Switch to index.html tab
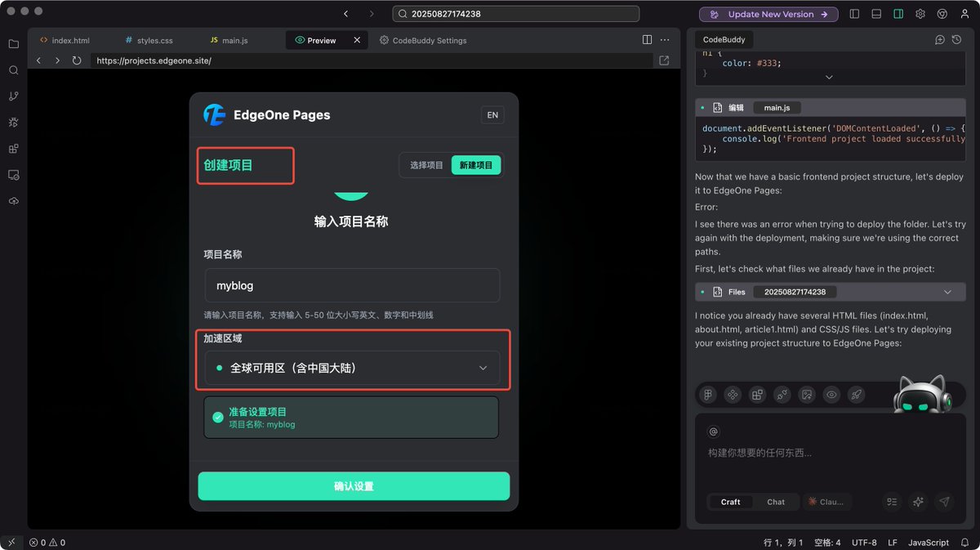This screenshot has height=550, width=980. 65,40
